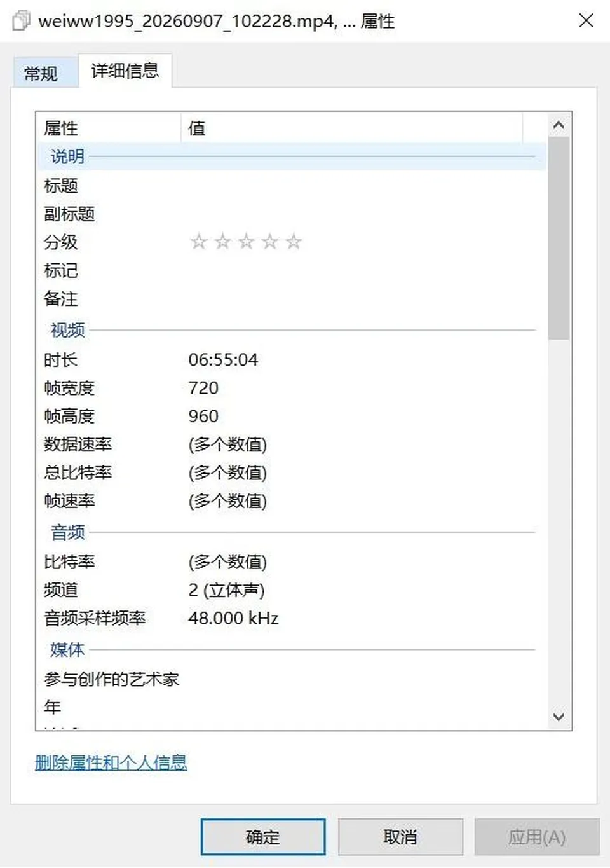Set rating to five stars
Screen dimensions: 610x868
pyautogui.click(x=294, y=242)
